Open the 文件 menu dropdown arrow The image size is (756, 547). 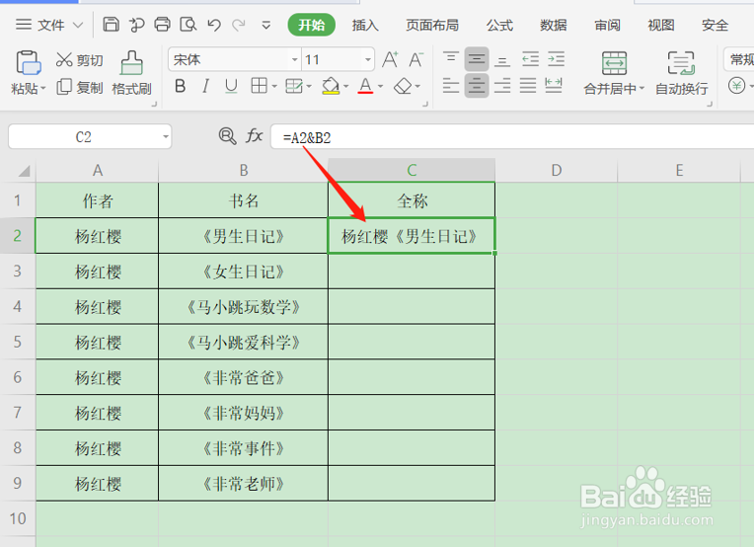(x=78, y=25)
